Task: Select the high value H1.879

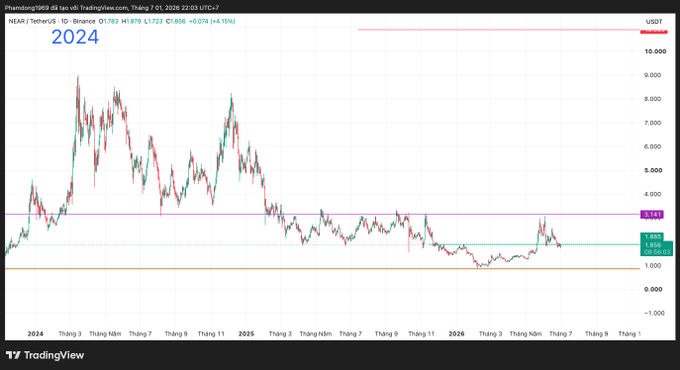Action: 131,21
